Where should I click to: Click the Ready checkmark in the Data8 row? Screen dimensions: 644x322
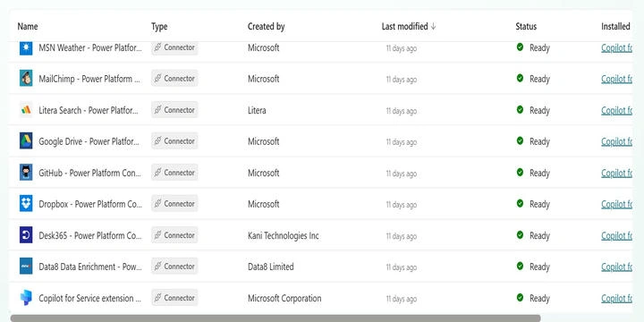[520, 267]
